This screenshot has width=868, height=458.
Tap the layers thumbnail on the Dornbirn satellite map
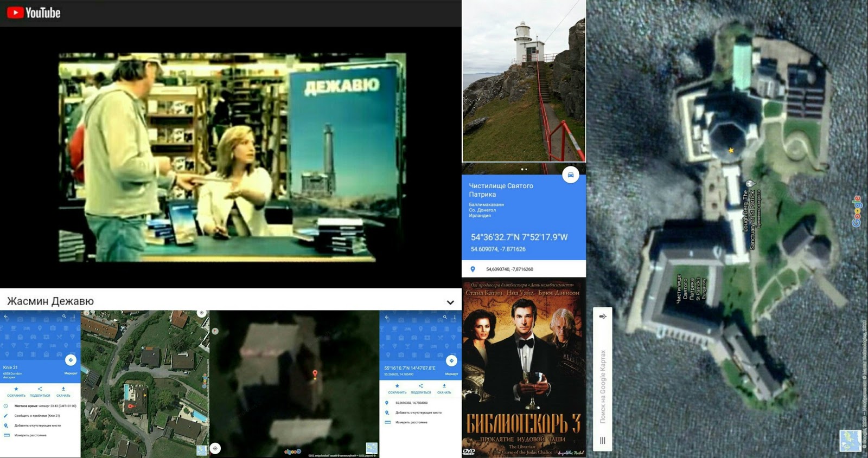tap(201, 449)
